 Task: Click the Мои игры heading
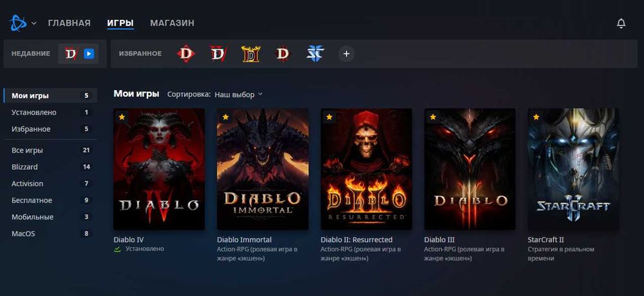tap(137, 94)
